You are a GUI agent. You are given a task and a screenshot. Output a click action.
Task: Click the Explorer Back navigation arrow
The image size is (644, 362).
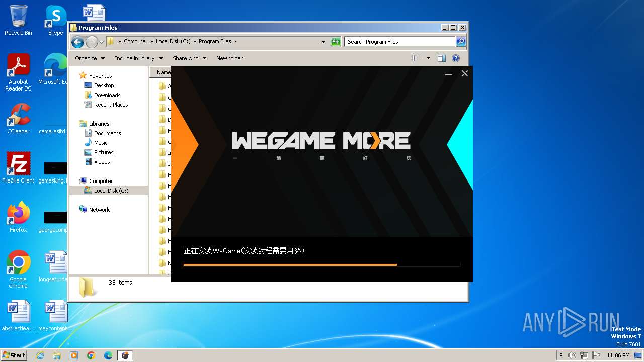tap(77, 42)
